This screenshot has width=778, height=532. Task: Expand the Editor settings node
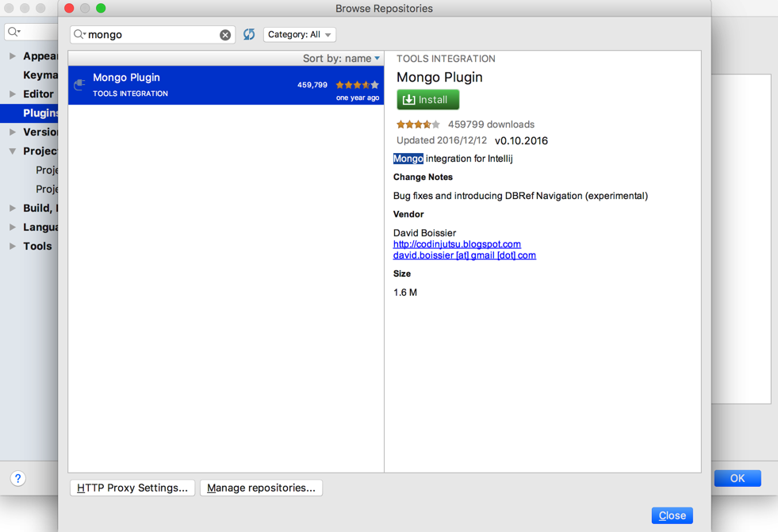13,94
